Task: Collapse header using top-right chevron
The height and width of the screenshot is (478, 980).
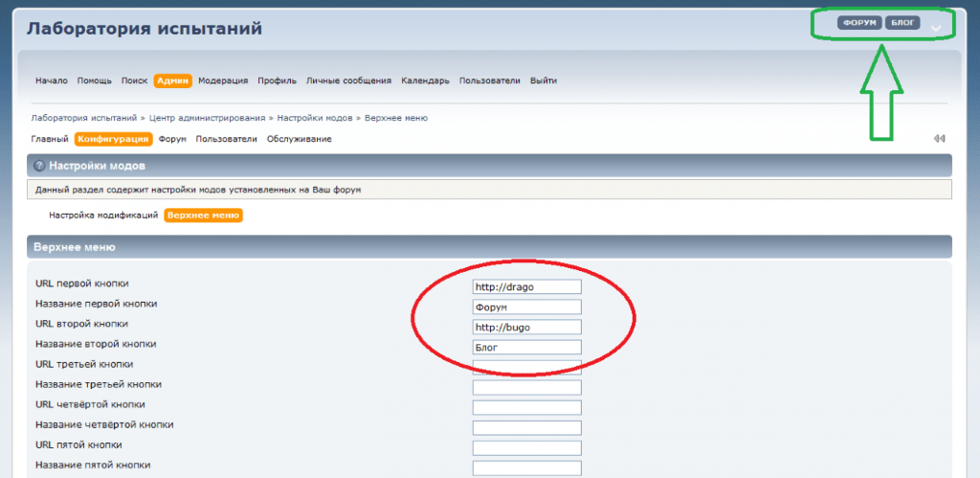Action: (935, 28)
